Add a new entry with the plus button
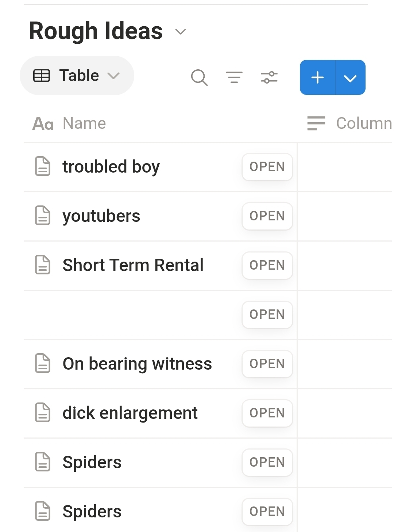Screen dimensions: 394x532 (x=317, y=78)
